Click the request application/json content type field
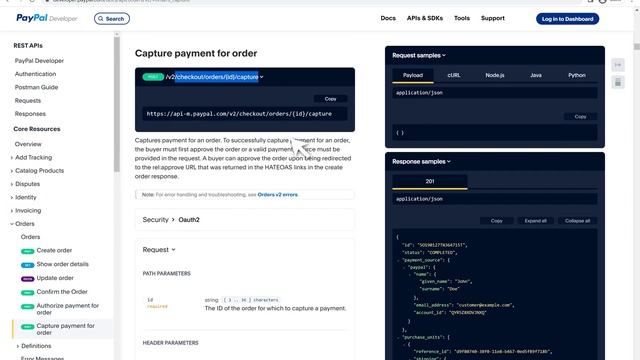 coord(495,93)
